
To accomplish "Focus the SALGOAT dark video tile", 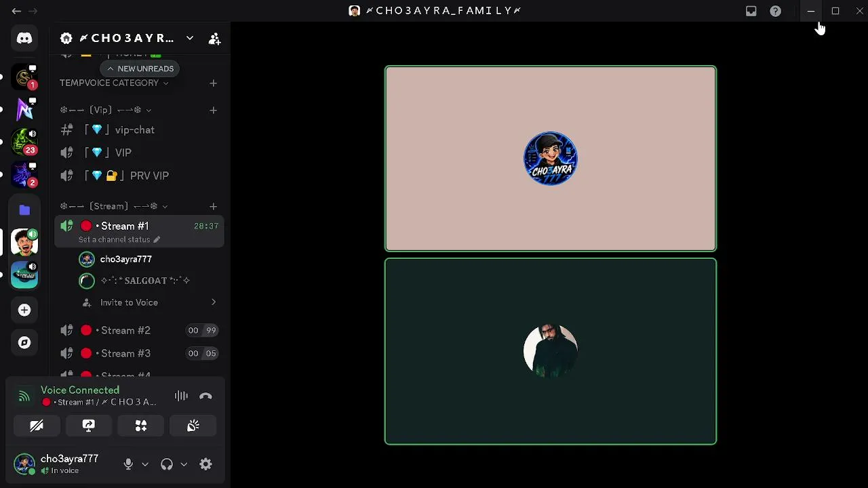I will coord(551,351).
